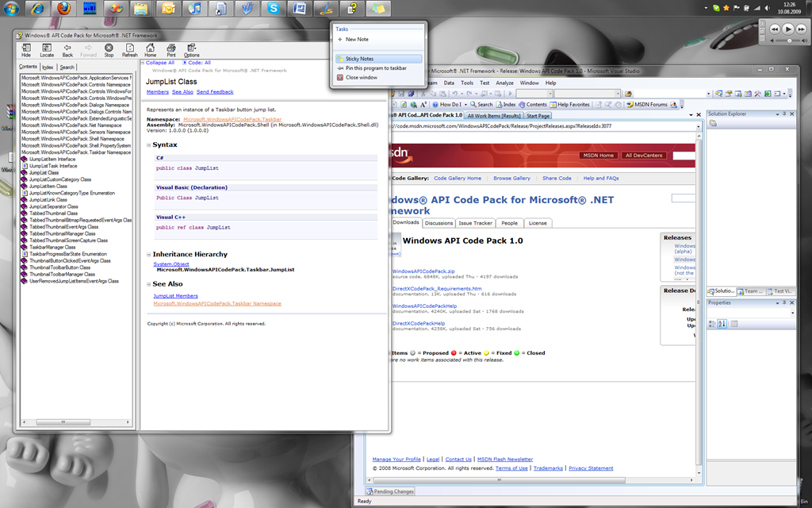This screenshot has height=508, width=812.
Task: Open Windows Explorer folder icon on taskbar
Action: [141, 8]
